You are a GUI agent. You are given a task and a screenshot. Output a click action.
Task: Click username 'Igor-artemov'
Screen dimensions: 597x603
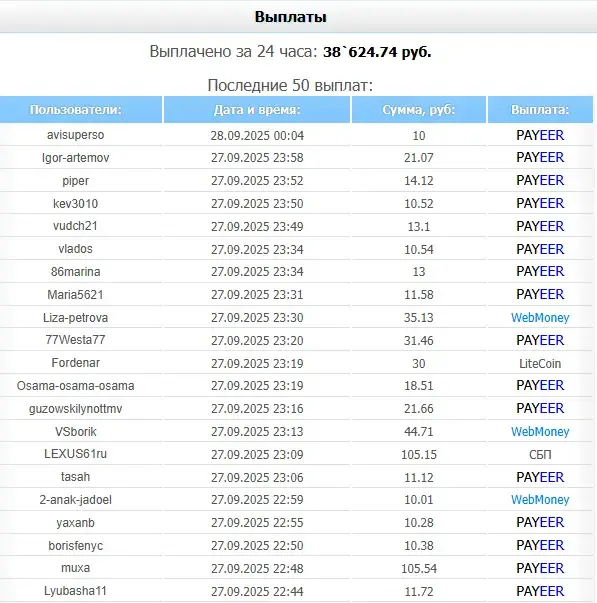[75, 158]
